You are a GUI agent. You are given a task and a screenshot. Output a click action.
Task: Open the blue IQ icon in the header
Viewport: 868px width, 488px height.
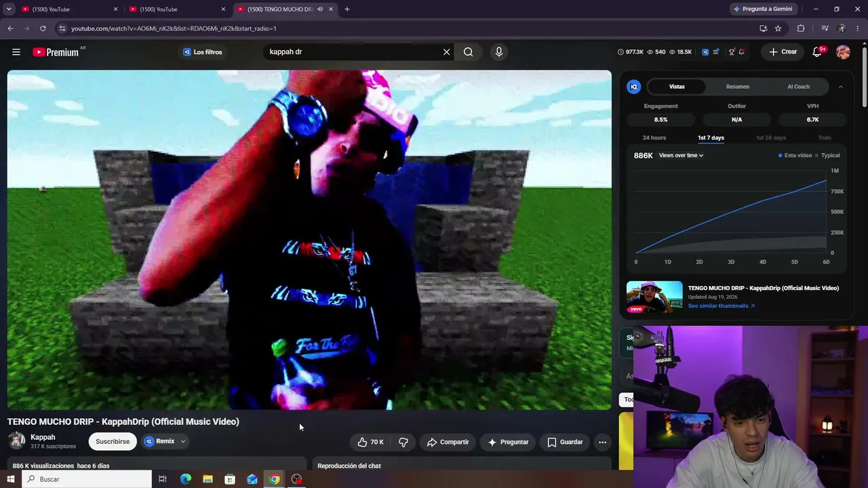pos(705,52)
